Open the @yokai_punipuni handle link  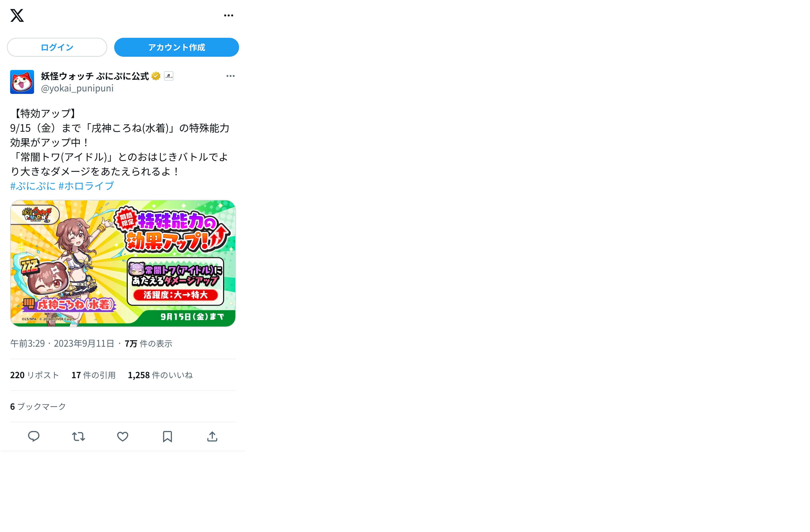pyautogui.click(x=77, y=88)
